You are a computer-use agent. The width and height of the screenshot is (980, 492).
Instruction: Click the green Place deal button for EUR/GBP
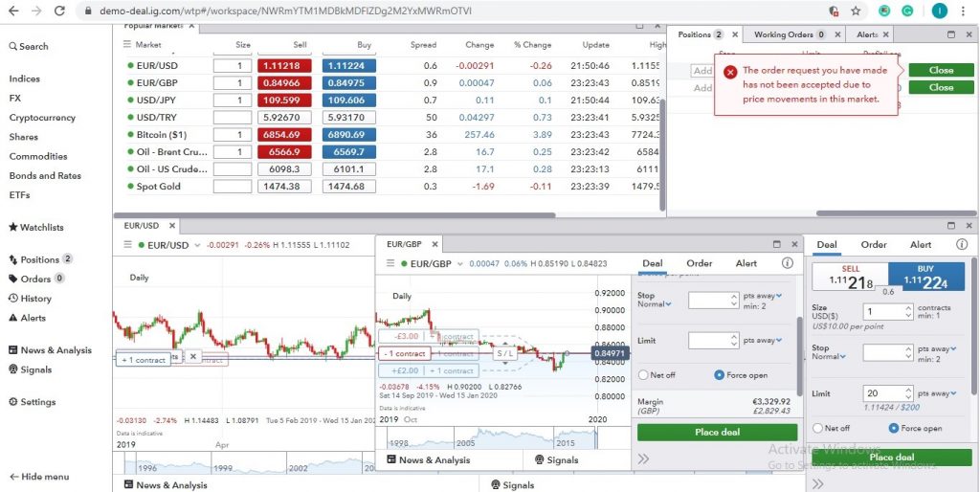point(717,432)
